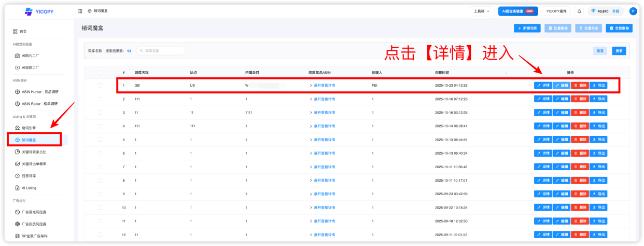Click 详情 for the GB row
The image size is (644, 246).
(543, 85)
